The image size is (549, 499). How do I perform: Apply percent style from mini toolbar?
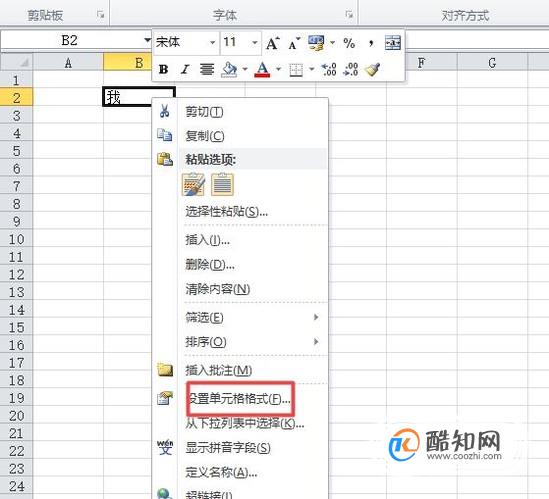tap(349, 43)
